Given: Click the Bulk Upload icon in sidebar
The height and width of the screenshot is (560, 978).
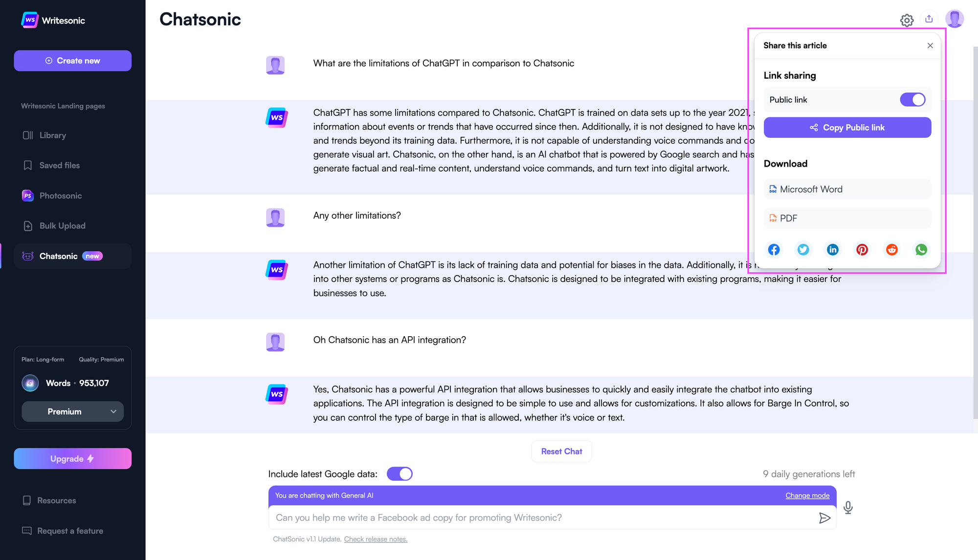Looking at the screenshot, I should pyautogui.click(x=27, y=226).
